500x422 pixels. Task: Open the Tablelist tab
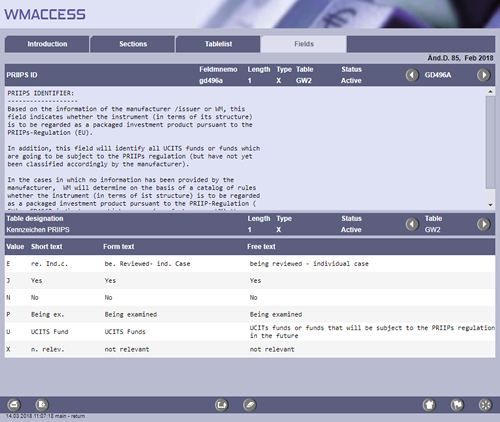[218, 44]
